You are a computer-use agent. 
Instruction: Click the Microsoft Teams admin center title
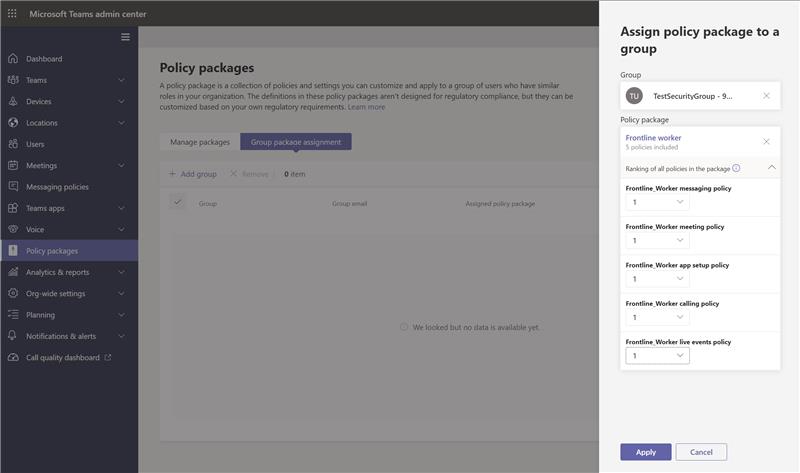point(88,14)
